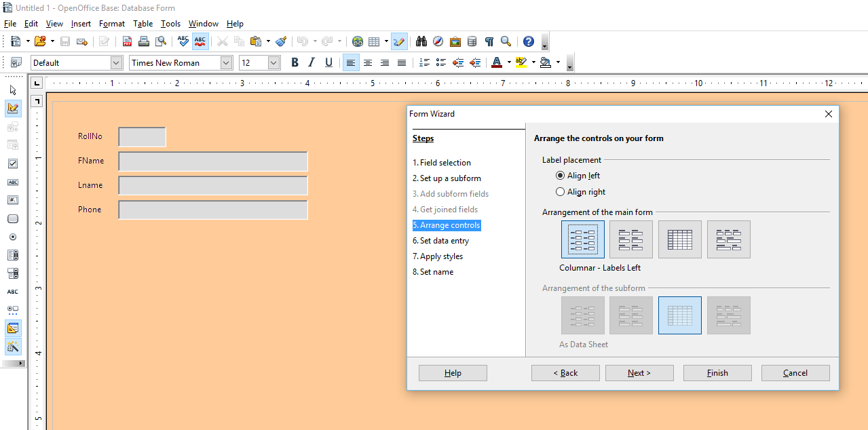Export the form to PDF

(x=127, y=41)
